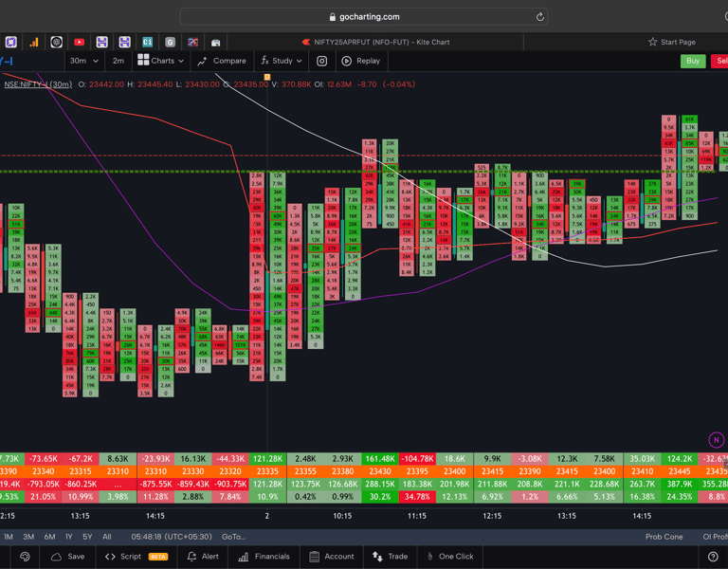Click the 30.2% percentage cell
728x569 pixels.
(x=380, y=497)
